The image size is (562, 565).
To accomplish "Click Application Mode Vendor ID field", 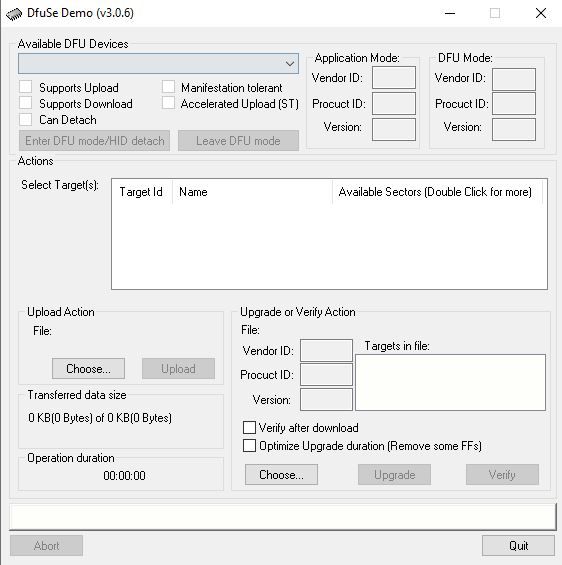I will [x=394, y=77].
